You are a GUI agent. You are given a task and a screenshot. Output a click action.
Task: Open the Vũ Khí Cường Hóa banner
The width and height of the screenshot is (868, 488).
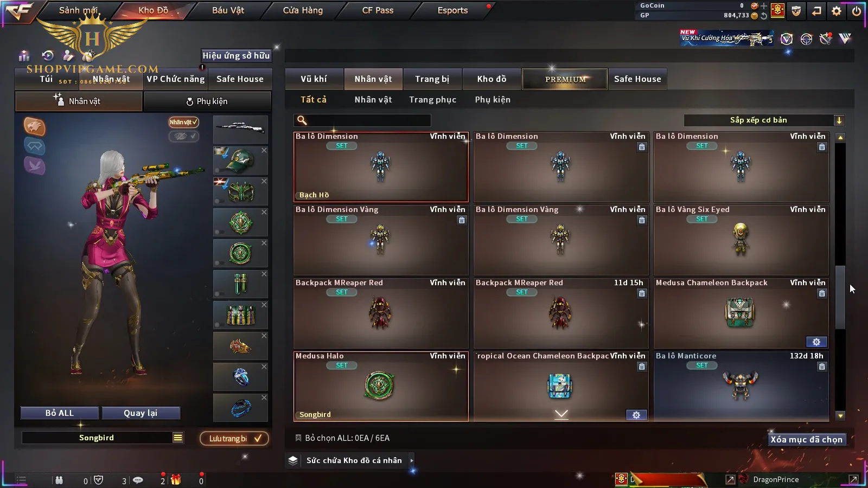coord(726,38)
